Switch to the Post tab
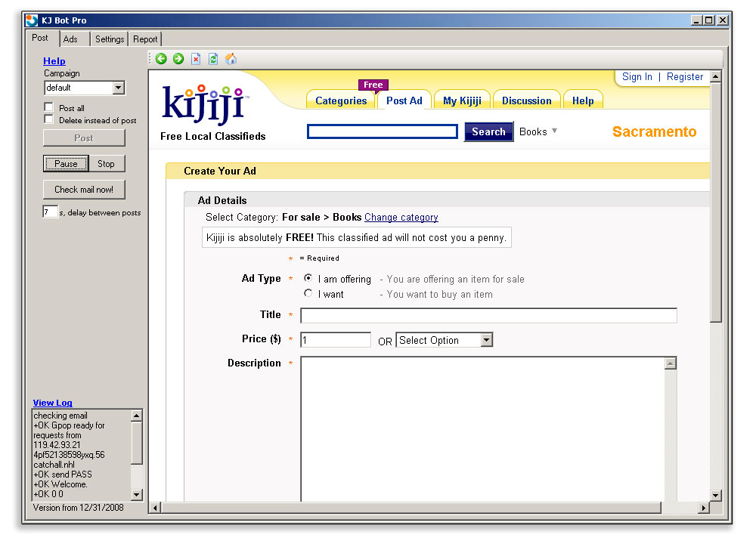Image resolution: width=756 pixels, height=544 pixels. tap(40, 38)
